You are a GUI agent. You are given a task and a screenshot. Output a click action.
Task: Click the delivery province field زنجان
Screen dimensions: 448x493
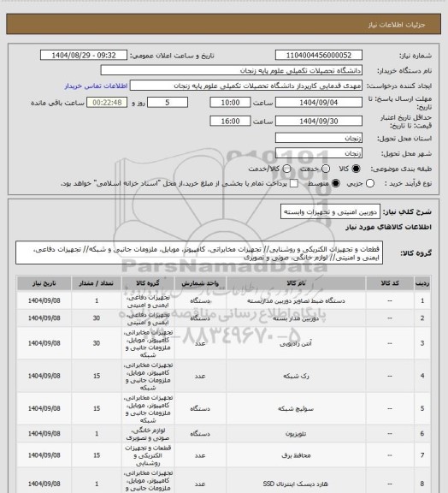pyautogui.click(x=319, y=138)
